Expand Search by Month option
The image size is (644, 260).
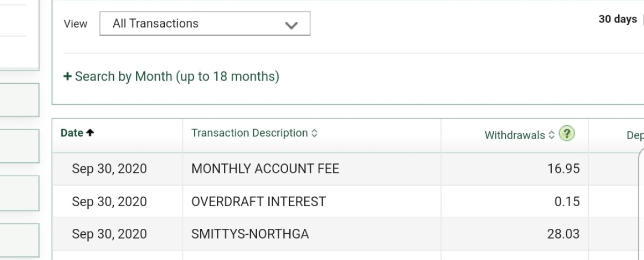click(x=177, y=76)
